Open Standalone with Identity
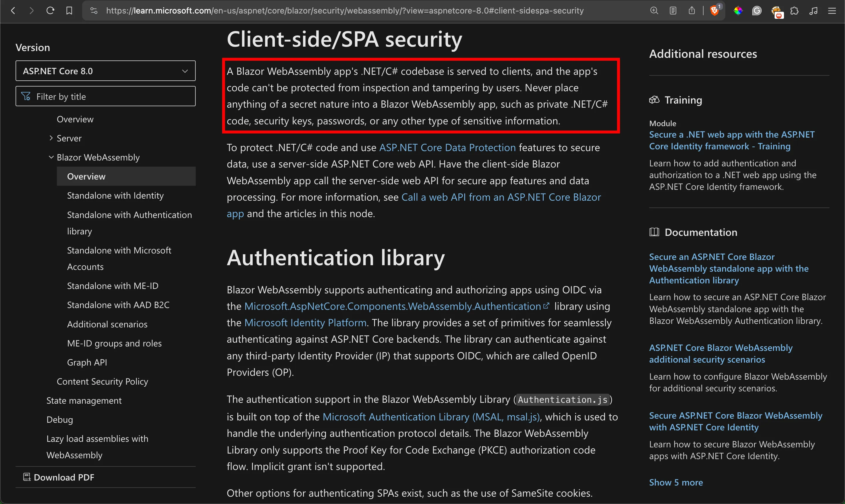 tap(115, 195)
